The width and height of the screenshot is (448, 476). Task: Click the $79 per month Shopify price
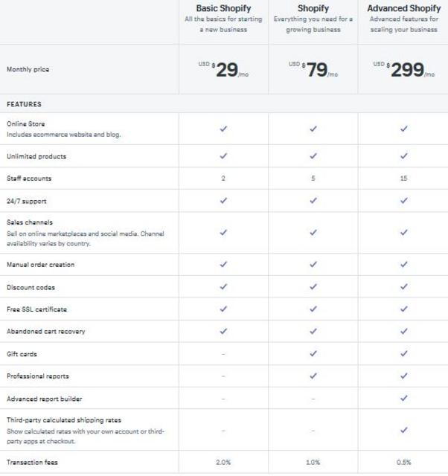pyautogui.click(x=313, y=70)
